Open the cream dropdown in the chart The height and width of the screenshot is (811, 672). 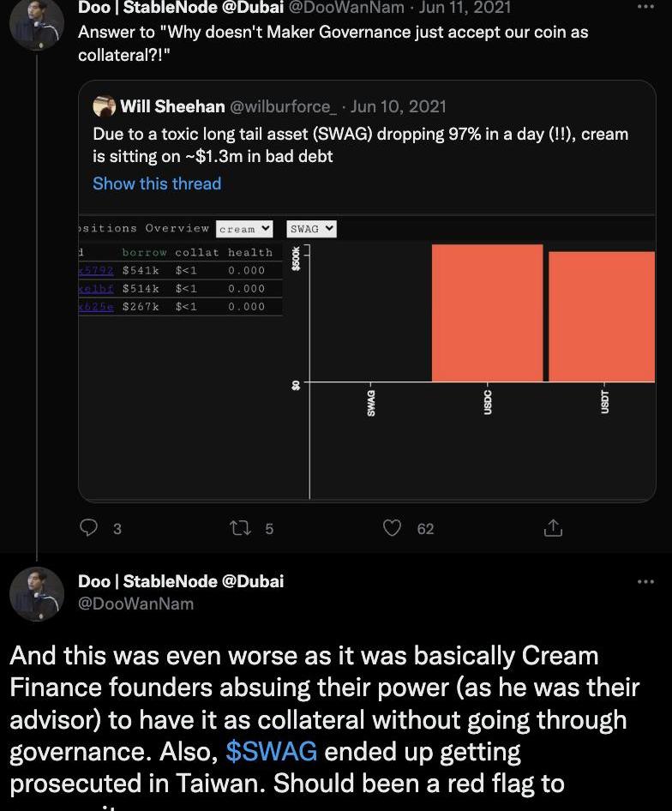[244, 229]
